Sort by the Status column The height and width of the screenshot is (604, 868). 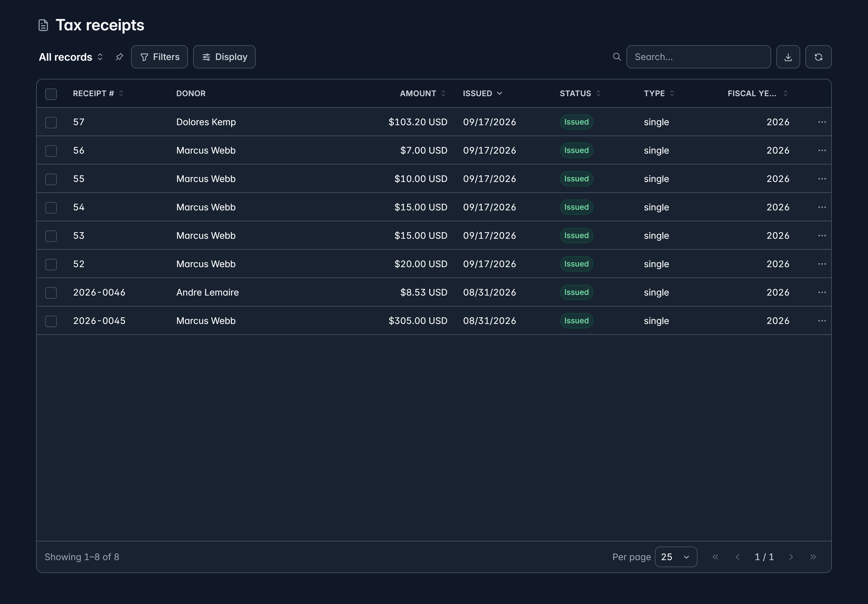(x=580, y=93)
